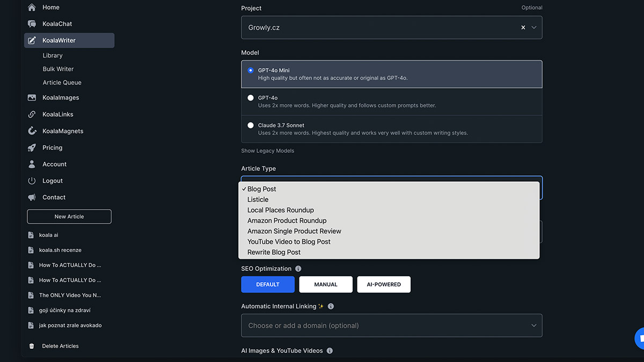Select Amazon Single Product Review option
The width and height of the screenshot is (644, 362).
(389, 231)
